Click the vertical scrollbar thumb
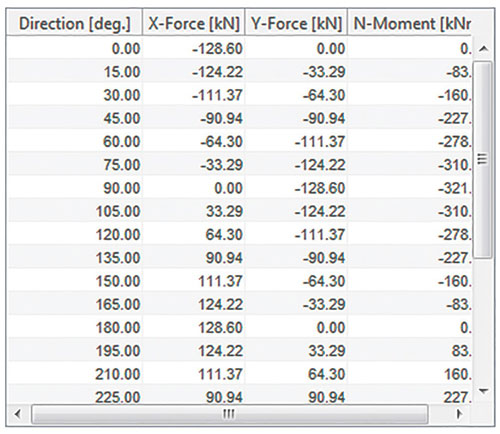Viewport: 500px width, 434px height. click(x=483, y=159)
